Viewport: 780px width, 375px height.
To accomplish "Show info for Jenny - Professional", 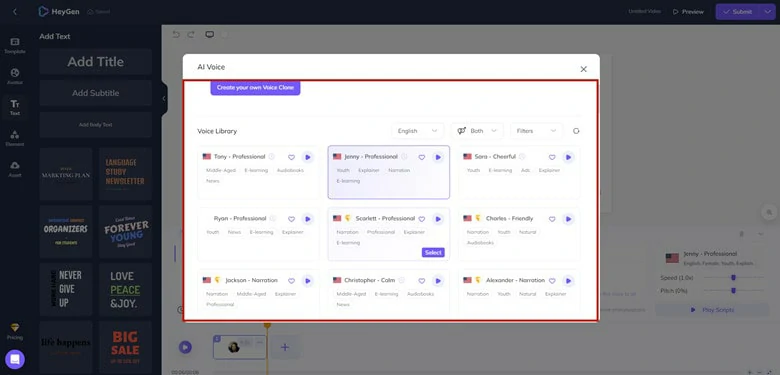I will coord(404,157).
